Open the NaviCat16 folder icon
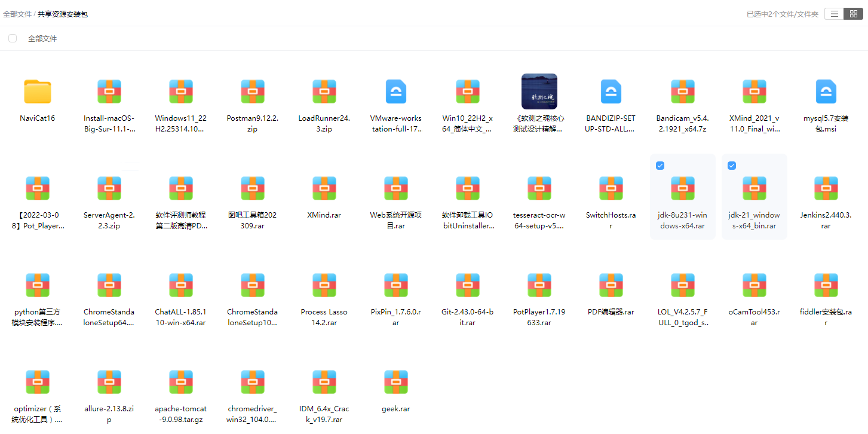 coord(37,91)
